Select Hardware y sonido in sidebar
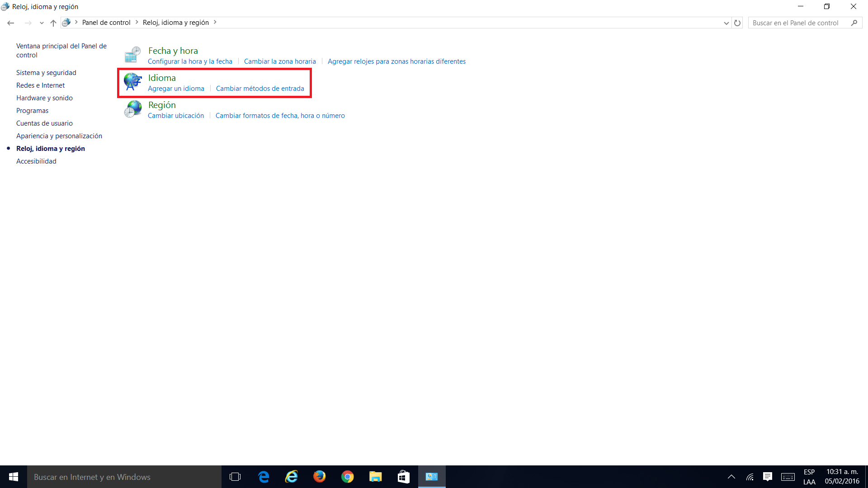This screenshot has width=868, height=488. pos(44,98)
